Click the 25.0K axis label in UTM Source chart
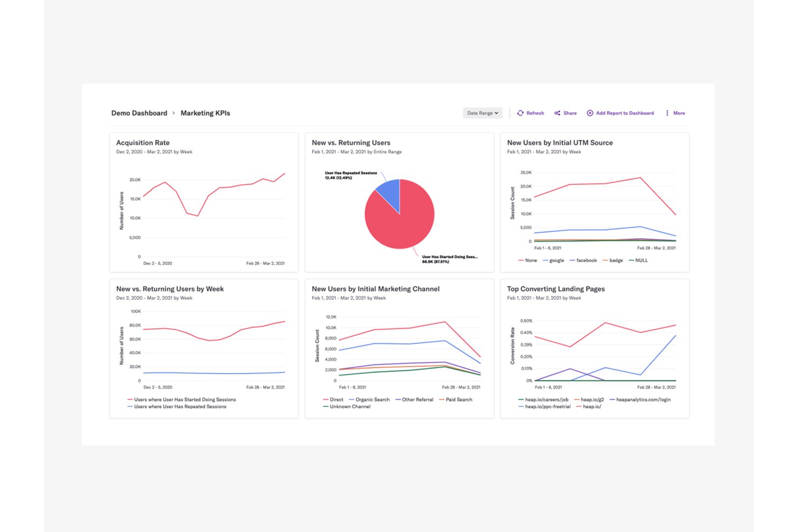 (526, 172)
